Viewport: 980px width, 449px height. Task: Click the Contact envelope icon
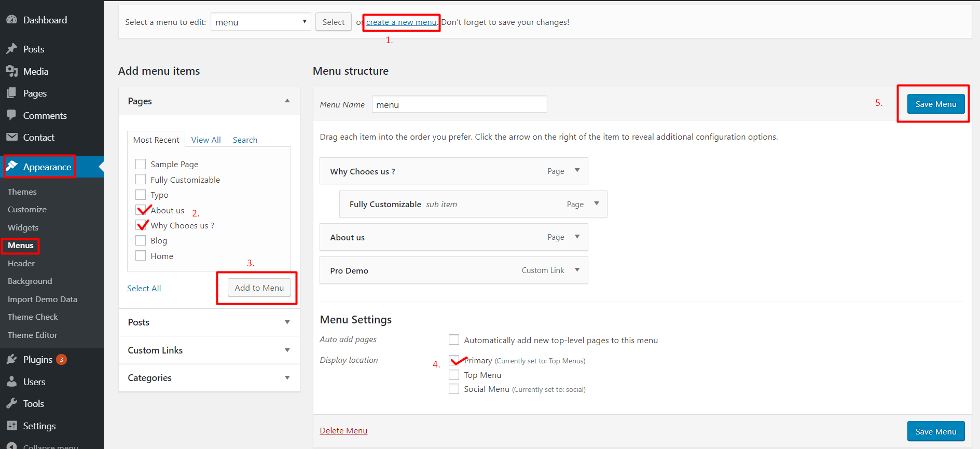coord(12,137)
